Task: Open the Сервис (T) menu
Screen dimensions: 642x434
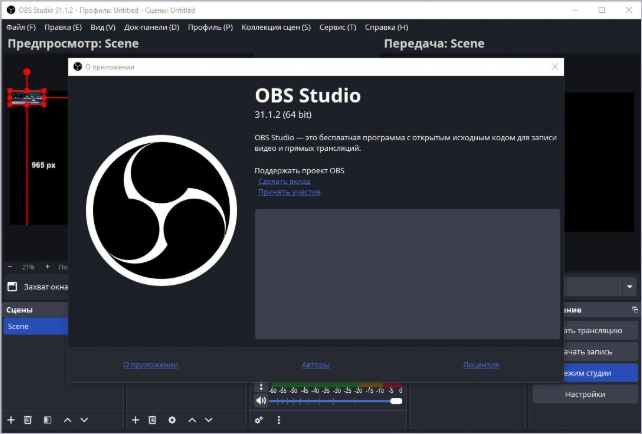Action: [x=338, y=27]
